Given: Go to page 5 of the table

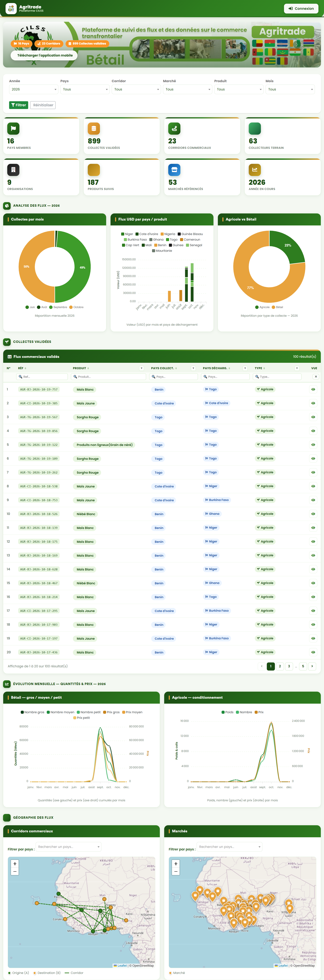Looking at the screenshot, I should pyautogui.click(x=303, y=666).
